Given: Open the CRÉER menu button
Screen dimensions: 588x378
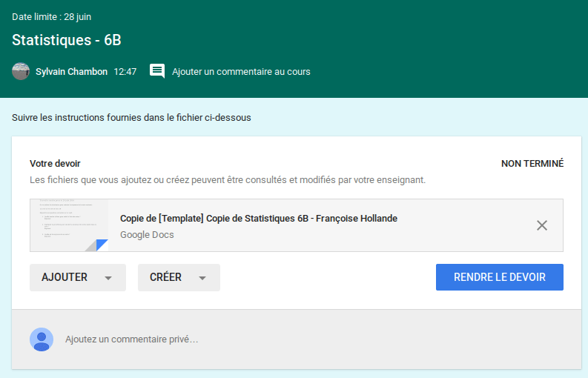Looking at the screenshot, I should 166,277.
